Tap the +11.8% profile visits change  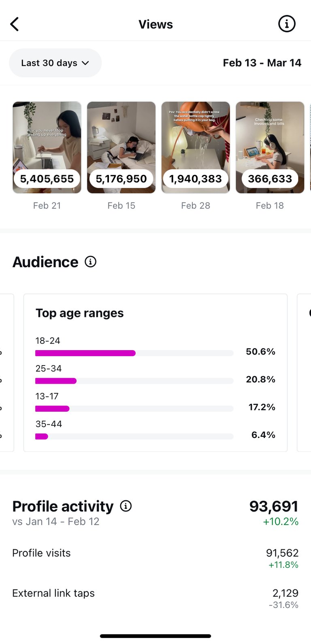[283, 565]
